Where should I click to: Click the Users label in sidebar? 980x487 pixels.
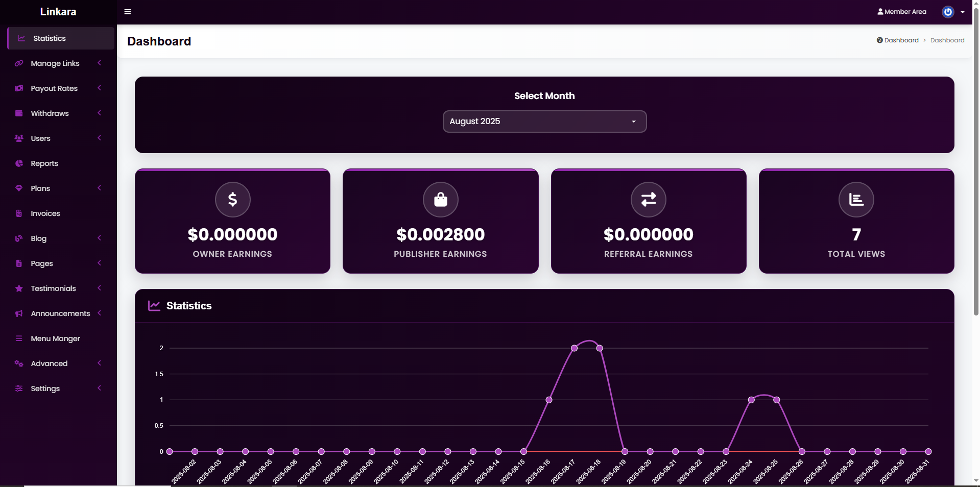(40, 138)
